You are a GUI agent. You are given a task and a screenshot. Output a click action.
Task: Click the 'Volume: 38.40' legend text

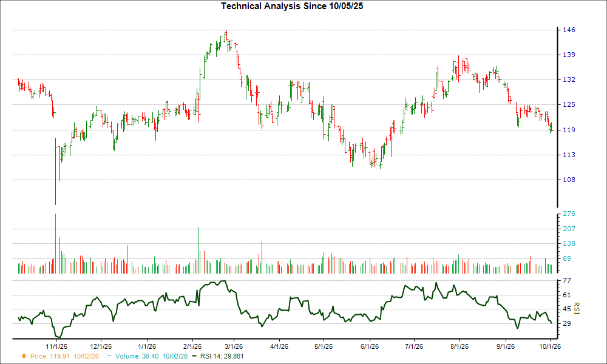137,356
